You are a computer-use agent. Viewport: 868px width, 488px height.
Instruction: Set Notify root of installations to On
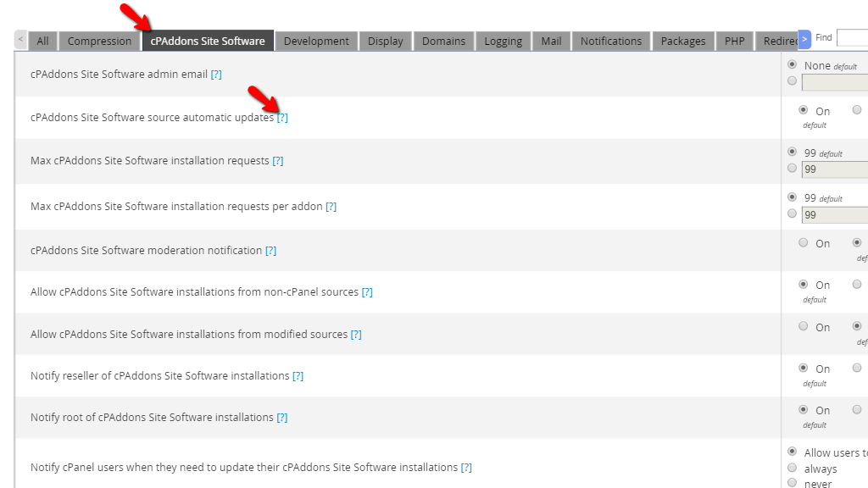tap(804, 410)
